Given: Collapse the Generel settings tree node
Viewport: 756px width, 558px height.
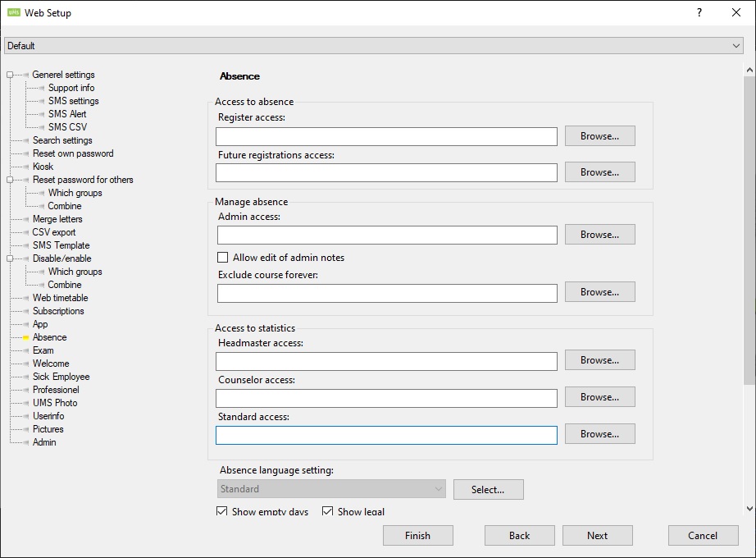Looking at the screenshot, I should 10,75.
